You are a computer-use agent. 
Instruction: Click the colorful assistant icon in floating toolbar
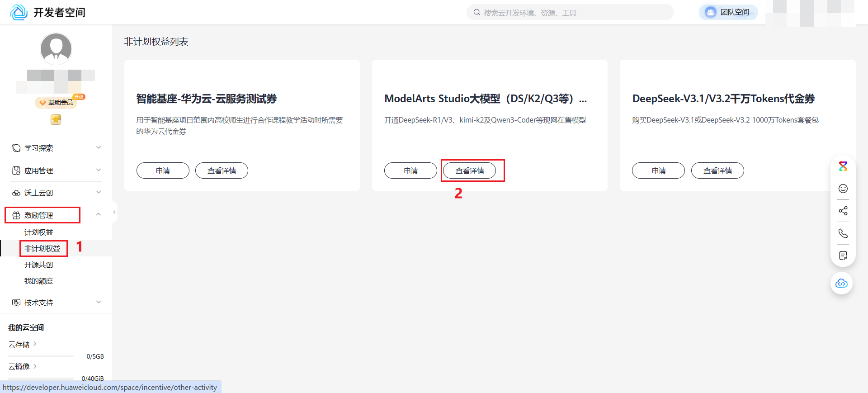[x=843, y=166]
